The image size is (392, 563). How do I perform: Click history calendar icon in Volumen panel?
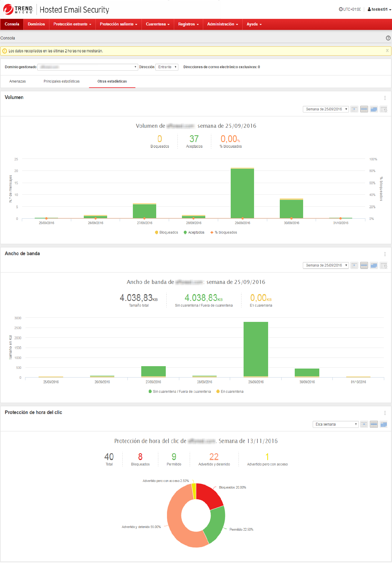tap(384, 109)
